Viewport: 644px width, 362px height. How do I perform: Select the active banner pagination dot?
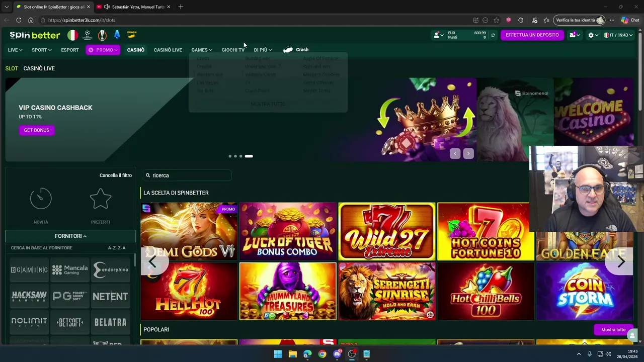click(249, 156)
